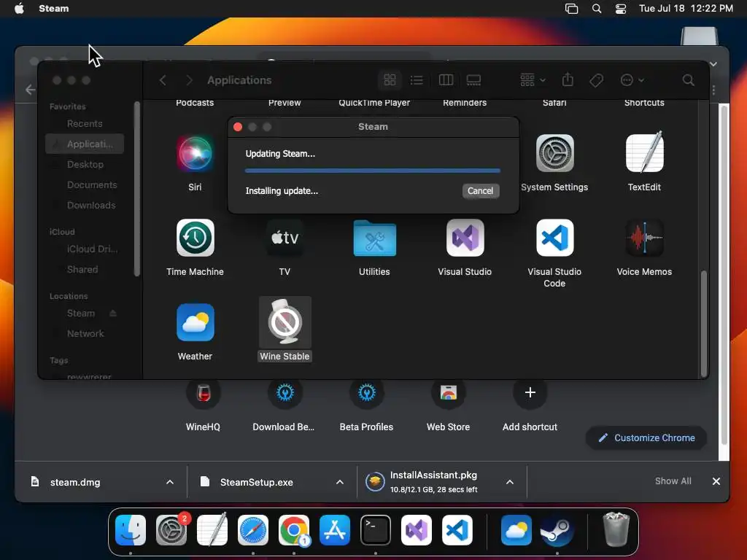Screen dimensions: 747x560
Task: Cancel the Steam update
Action: [480, 191]
